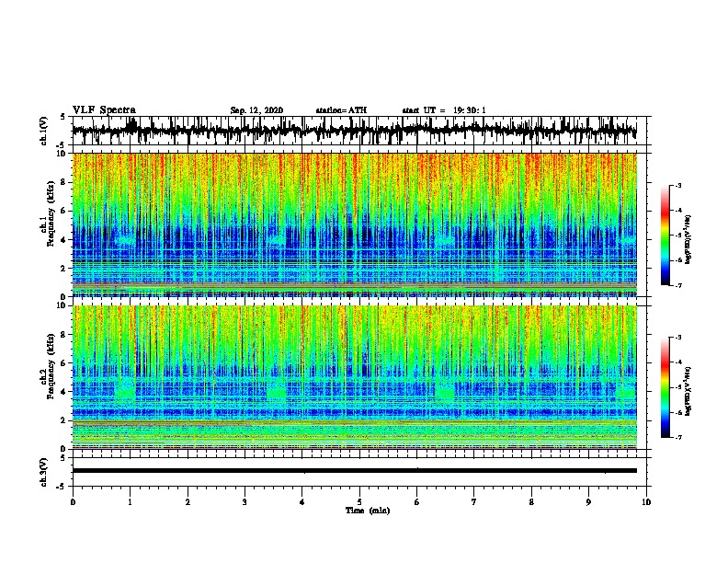The width and height of the screenshot is (728, 563).
Task: Click the 'ch.3(V)' axis label
Action: pyautogui.click(x=44, y=472)
